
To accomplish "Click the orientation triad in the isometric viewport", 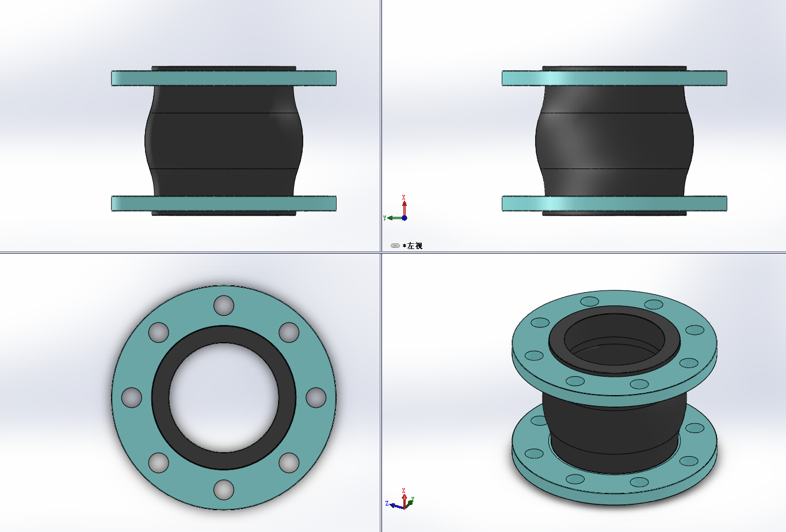I will point(400,499).
